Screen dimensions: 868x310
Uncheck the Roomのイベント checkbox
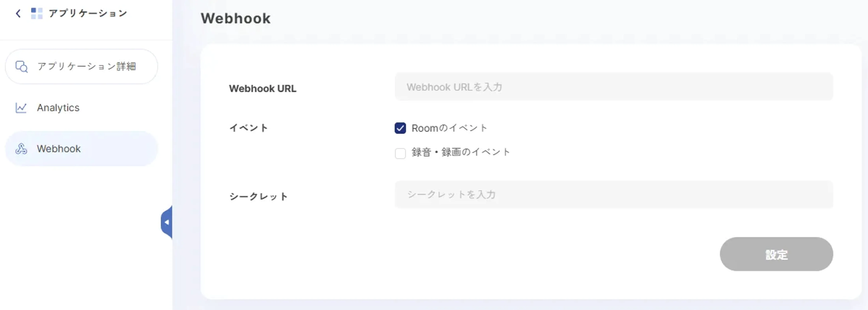tap(400, 128)
